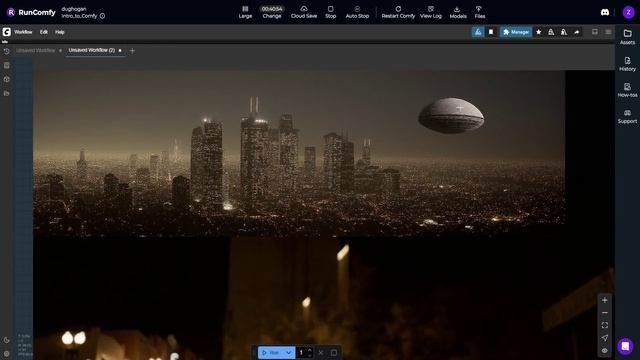Click the share arrow icon

click(x=576, y=32)
